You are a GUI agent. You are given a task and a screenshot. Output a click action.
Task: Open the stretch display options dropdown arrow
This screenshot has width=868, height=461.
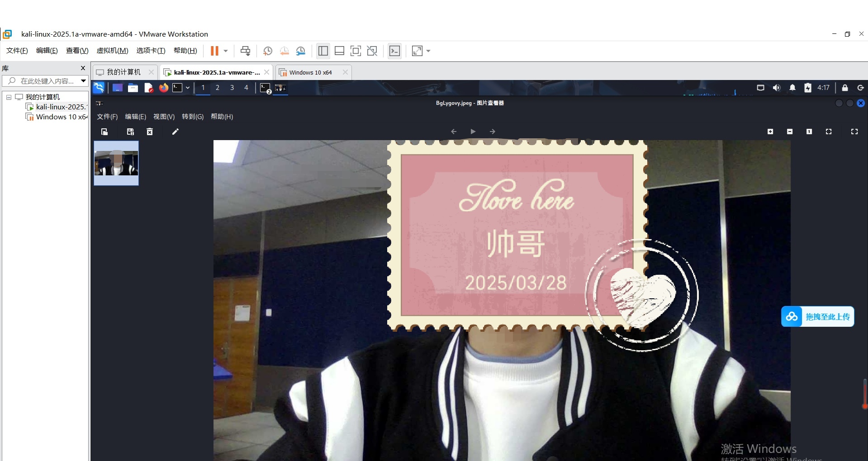tap(428, 51)
